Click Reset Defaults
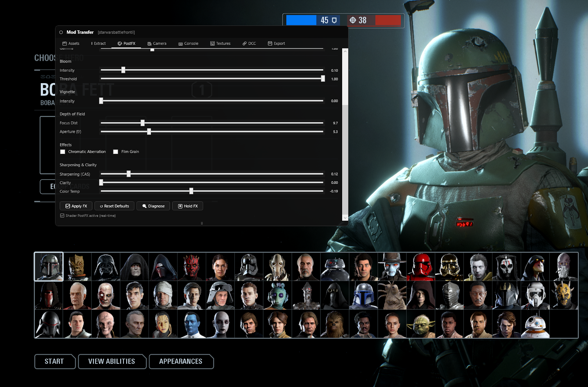The height and width of the screenshot is (387, 588). point(114,206)
